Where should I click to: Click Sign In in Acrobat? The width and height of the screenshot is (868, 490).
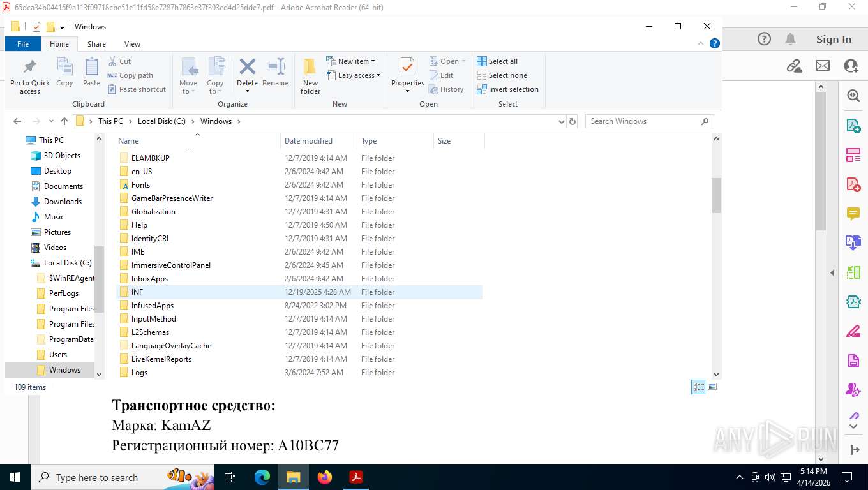[834, 40]
